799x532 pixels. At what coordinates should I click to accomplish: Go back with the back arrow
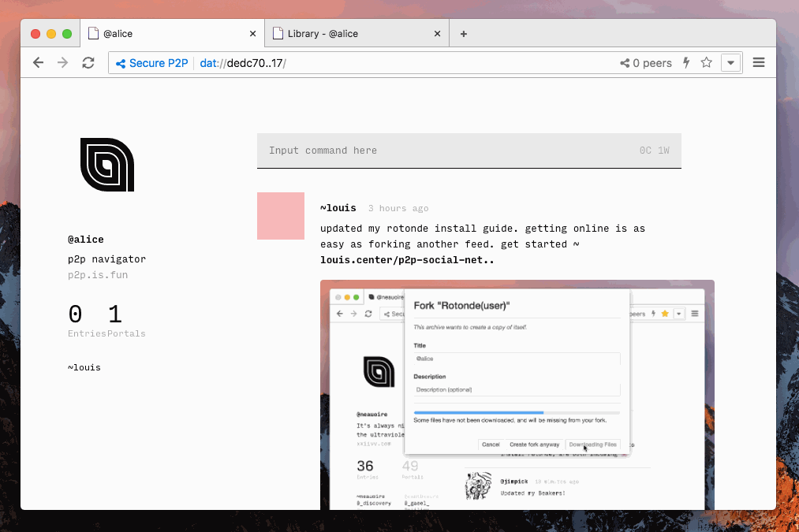tap(38, 62)
